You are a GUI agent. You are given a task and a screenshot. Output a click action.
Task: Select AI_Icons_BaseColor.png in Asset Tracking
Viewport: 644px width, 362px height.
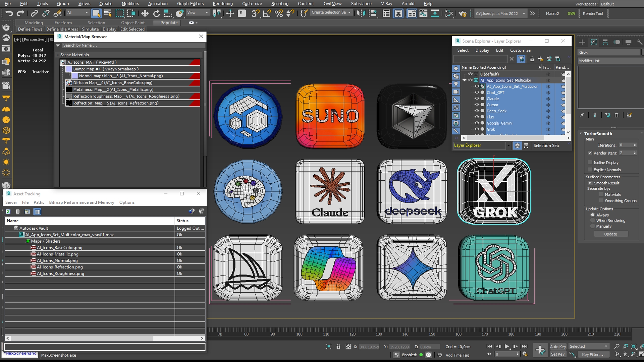tap(59, 248)
